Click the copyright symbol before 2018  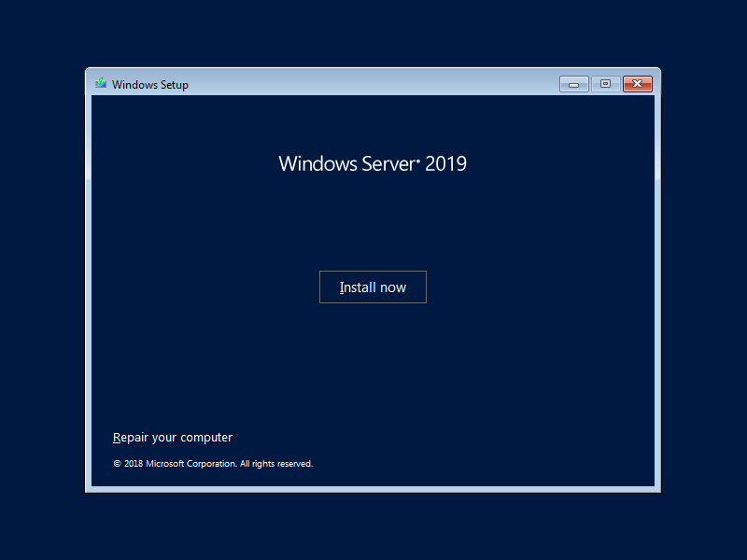point(117,464)
